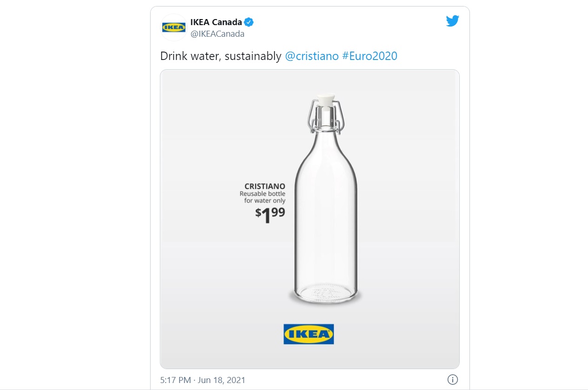The image size is (588, 390).
Task: Click the IKEA Canada profile avatar
Action: (x=174, y=27)
